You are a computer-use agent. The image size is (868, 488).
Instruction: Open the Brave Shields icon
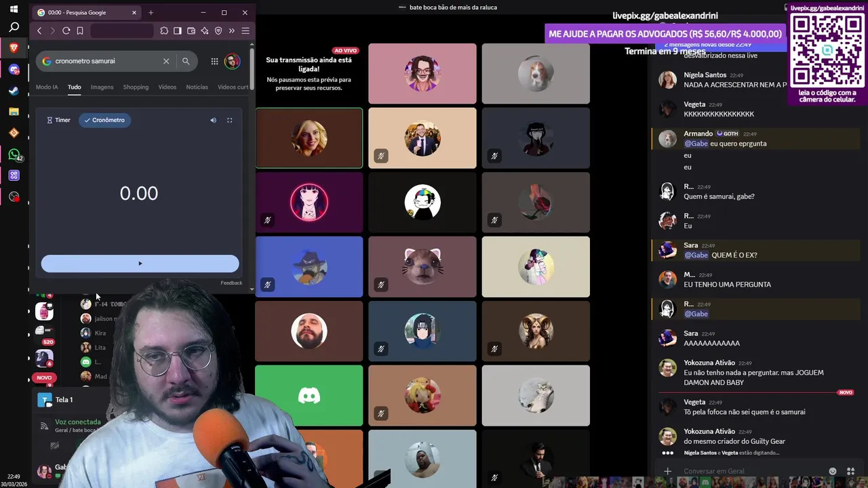tap(218, 30)
